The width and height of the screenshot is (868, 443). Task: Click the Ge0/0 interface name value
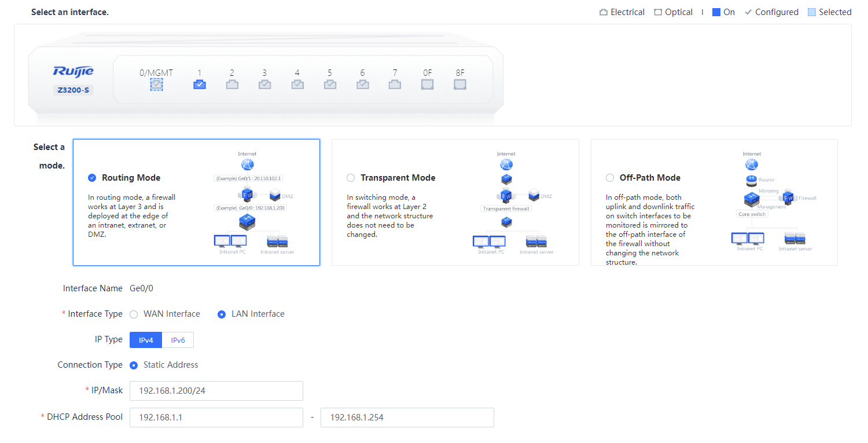[141, 288]
